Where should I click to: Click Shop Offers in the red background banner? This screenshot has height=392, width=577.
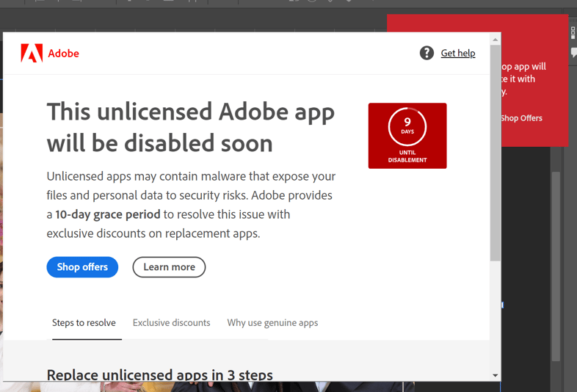coord(521,118)
